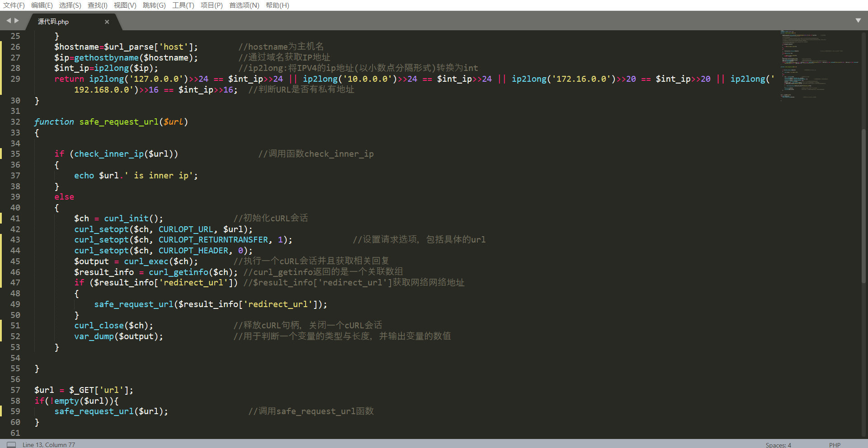The height and width of the screenshot is (448, 868).
Task: Click line number 57 in gutter
Action: point(15,390)
